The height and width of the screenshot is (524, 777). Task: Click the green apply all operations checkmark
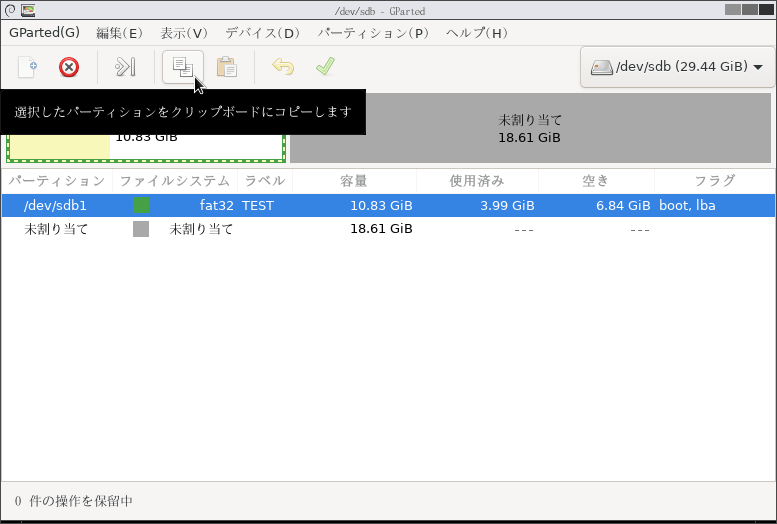325,66
